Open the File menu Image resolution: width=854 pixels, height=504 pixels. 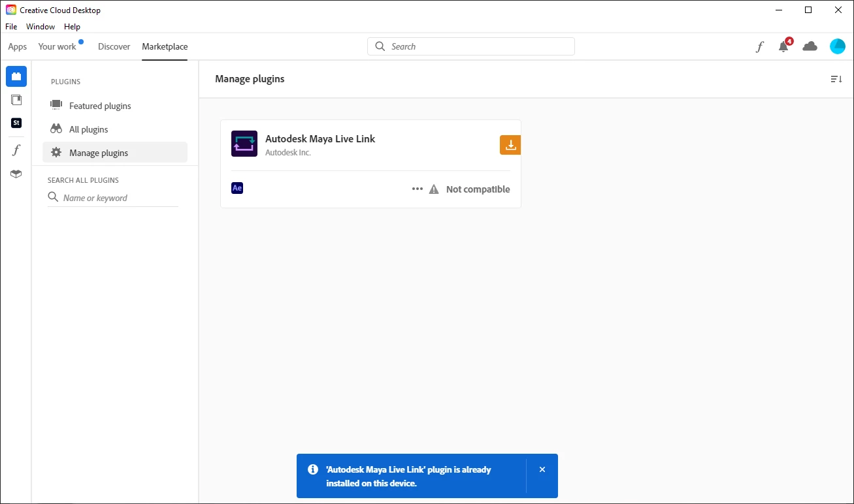[11, 27]
